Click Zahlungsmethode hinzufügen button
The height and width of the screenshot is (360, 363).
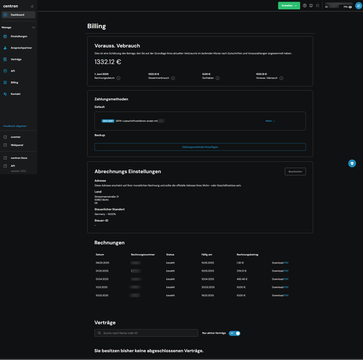tap(200, 147)
